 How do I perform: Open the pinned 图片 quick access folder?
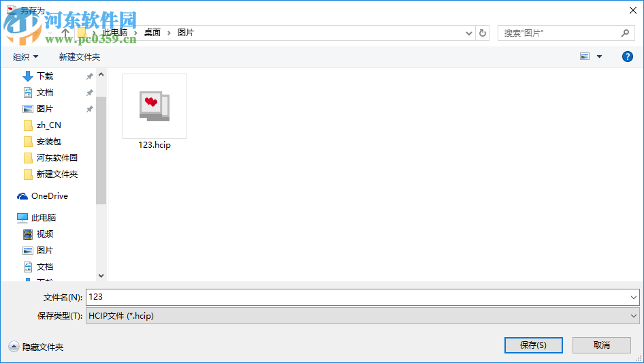click(x=45, y=109)
